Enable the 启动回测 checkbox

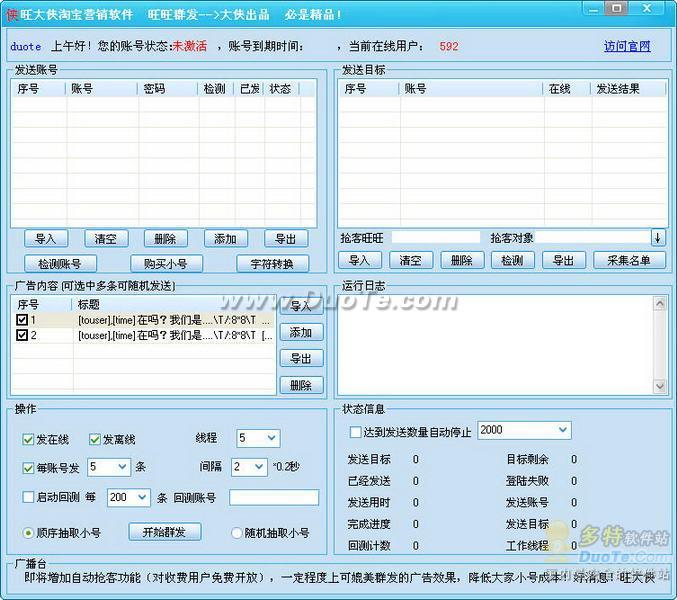point(28,497)
